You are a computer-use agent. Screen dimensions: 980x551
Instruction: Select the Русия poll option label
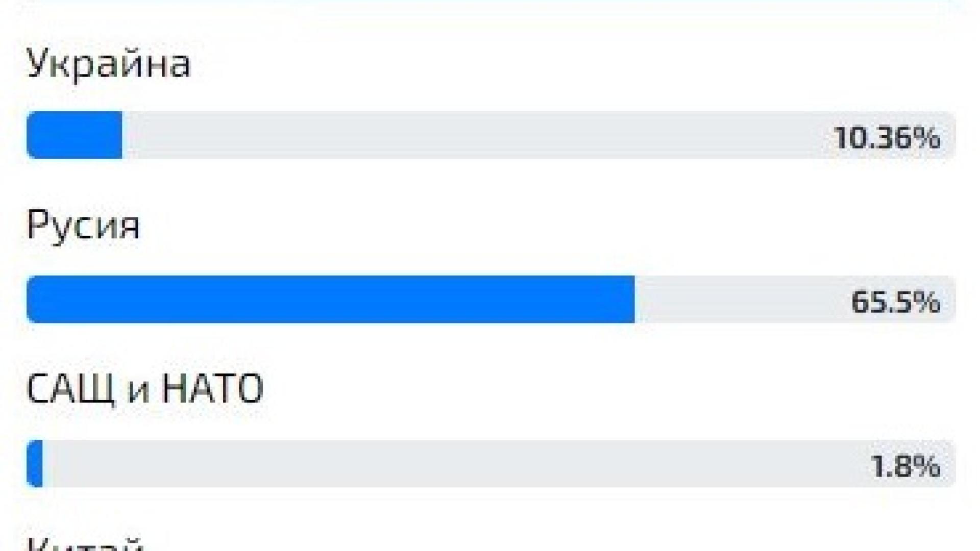[83, 226]
